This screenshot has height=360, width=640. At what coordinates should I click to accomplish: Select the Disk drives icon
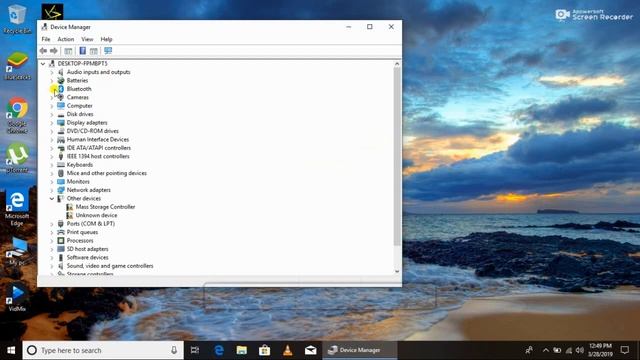[61, 114]
